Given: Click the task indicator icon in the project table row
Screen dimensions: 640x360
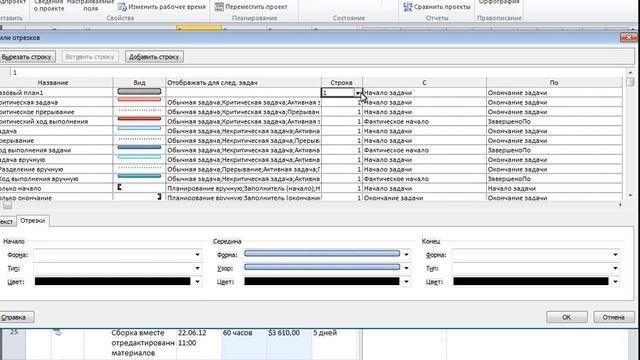Looking at the screenshot, I should click(x=58, y=333).
